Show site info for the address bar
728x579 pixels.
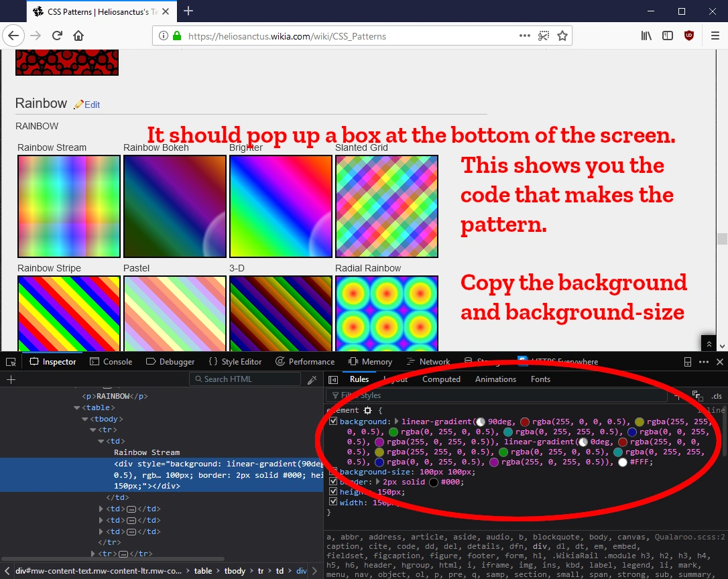click(x=164, y=36)
